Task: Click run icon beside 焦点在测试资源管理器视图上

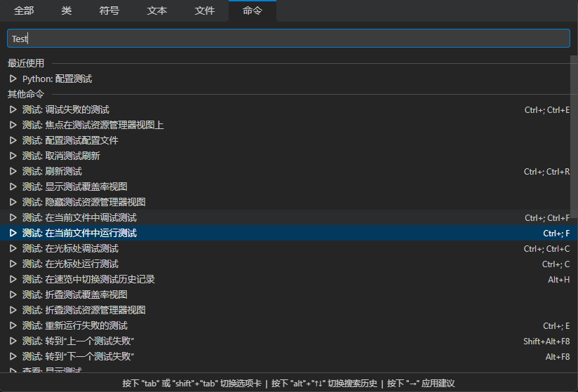Action: (x=13, y=125)
